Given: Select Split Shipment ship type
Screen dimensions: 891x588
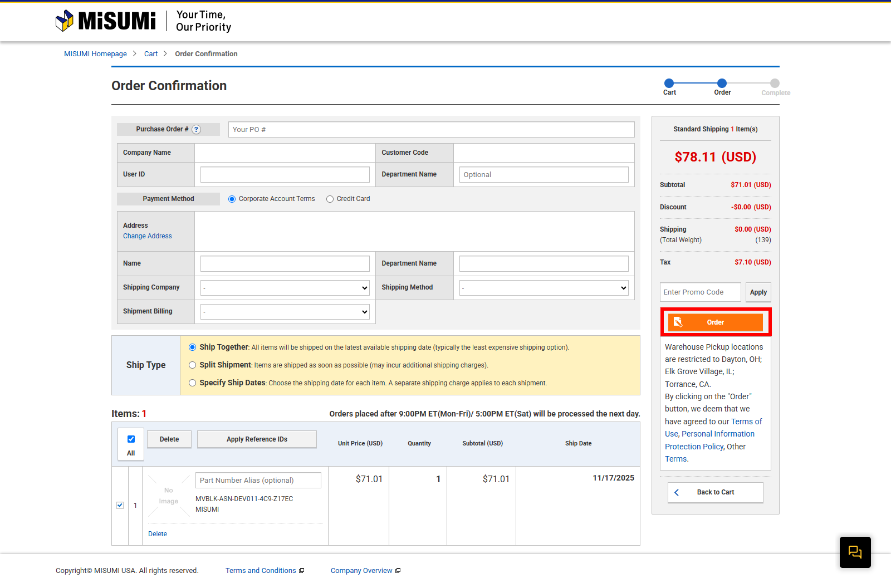Looking at the screenshot, I should [193, 365].
